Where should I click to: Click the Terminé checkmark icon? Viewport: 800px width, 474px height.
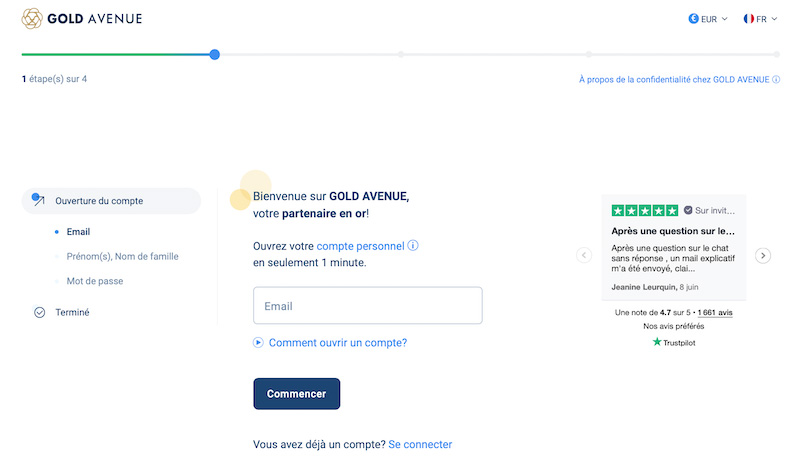tap(39, 312)
